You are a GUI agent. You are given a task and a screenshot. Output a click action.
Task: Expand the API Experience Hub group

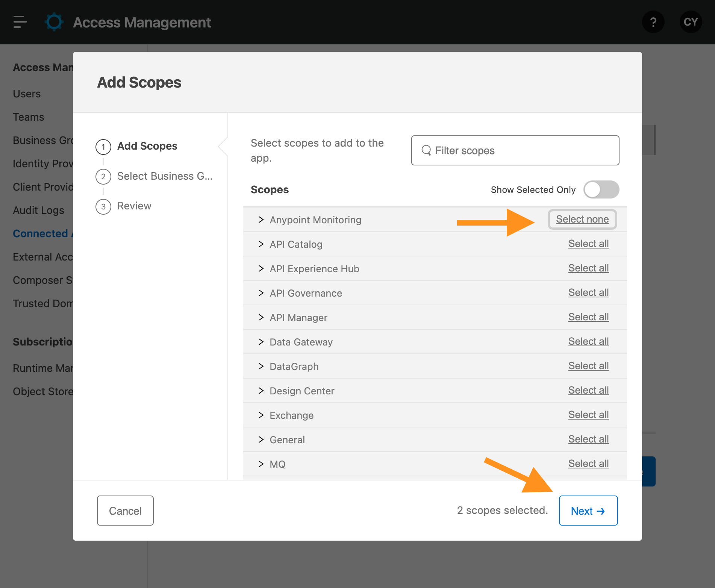[x=261, y=268]
